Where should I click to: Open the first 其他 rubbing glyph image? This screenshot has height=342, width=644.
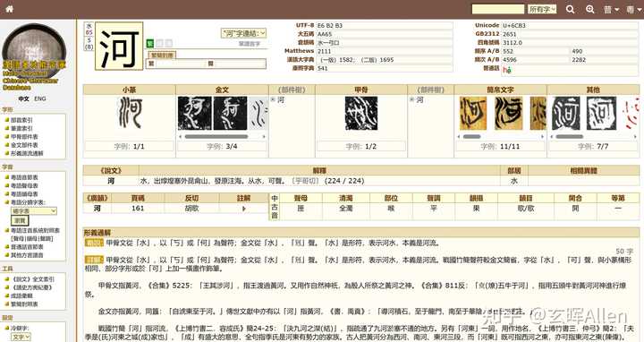click(566, 113)
